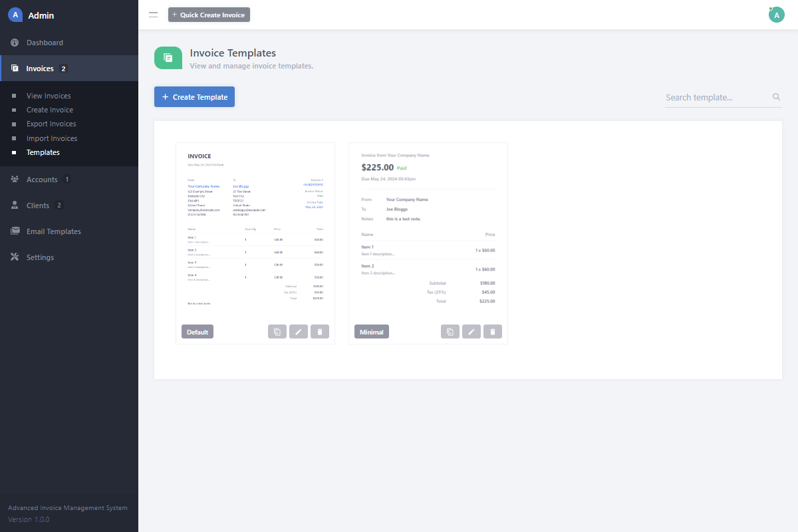Open Email Templates from sidebar
This screenshot has height=532, width=798.
pyautogui.click(x=53, y=231)
